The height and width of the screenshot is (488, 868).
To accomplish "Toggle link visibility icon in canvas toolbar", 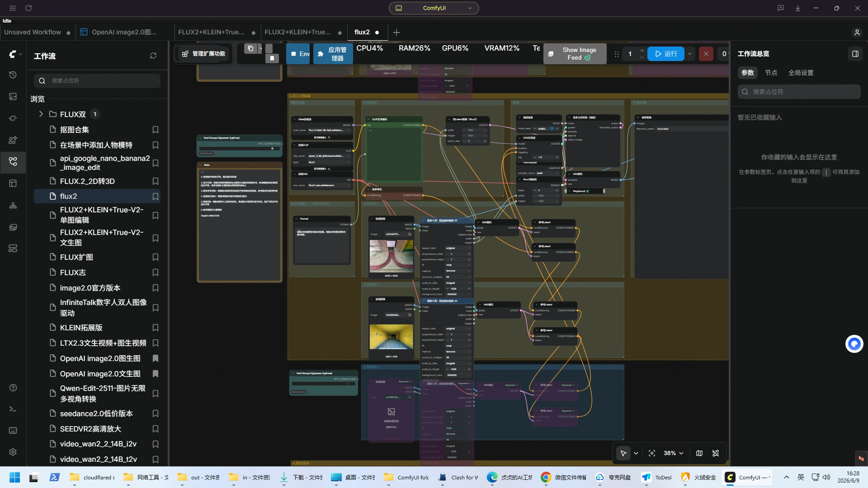I will pyautogui.click(x=716, y=453).
